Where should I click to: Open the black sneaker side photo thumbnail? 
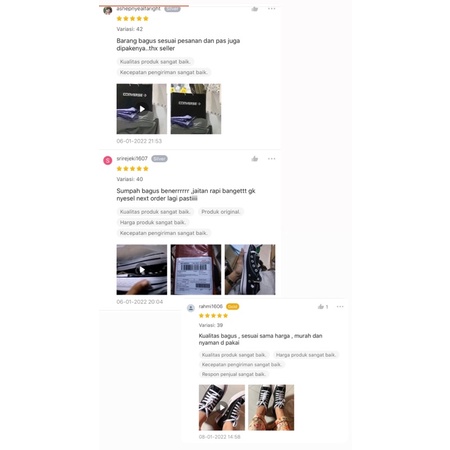[250, 270]
